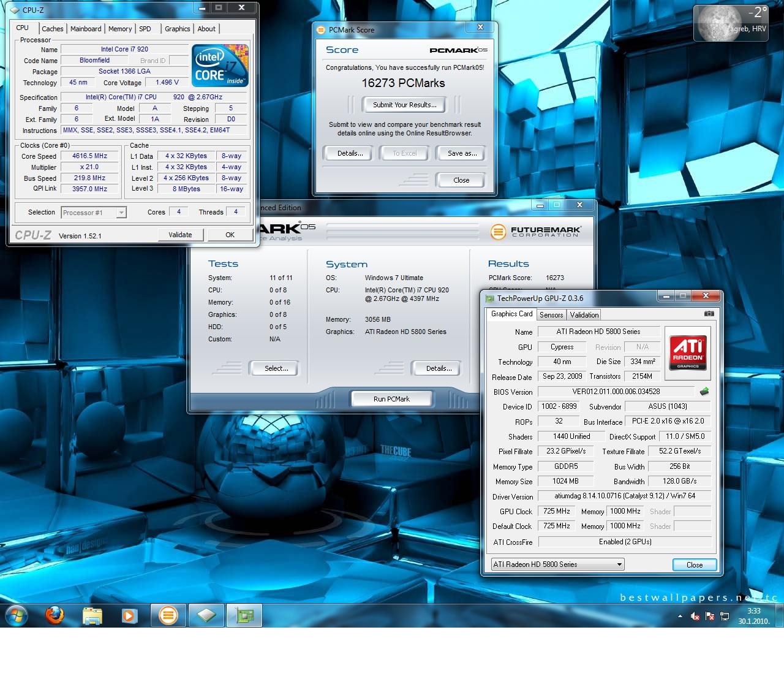Click the GPU-Z BIOS Version field
This screenshot has width=784, height=684.
[x=616, y=391]
